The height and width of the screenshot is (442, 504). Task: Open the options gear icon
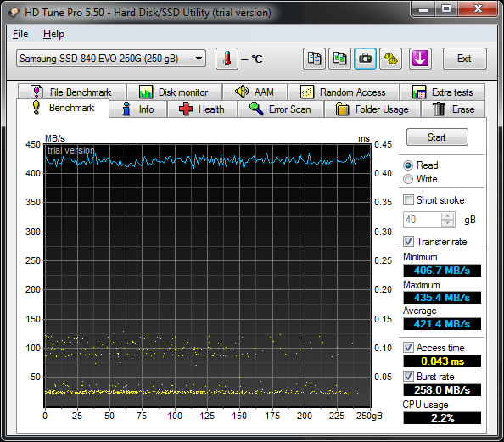(390, 59)
